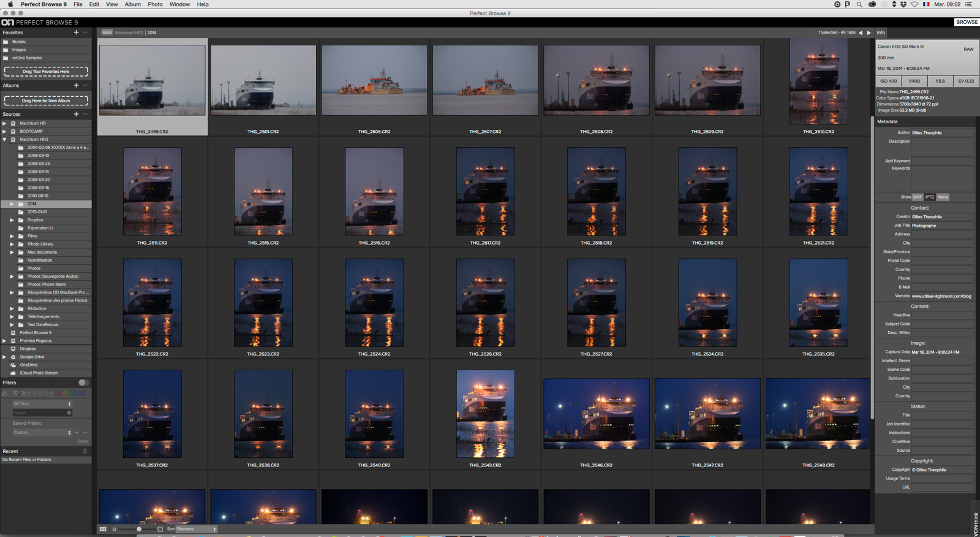This screenshot has width=980, height=537.
Task: Go to next image with the right arrow
Action: click(869, 32)
